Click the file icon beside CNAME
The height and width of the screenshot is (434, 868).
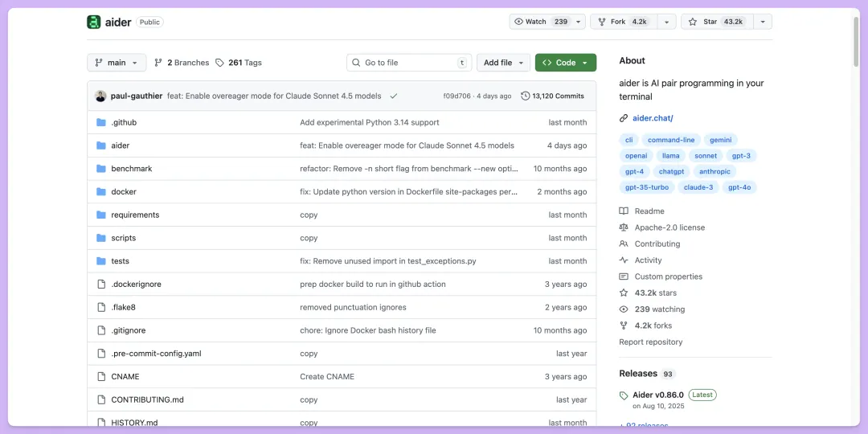tap(100, 376)
